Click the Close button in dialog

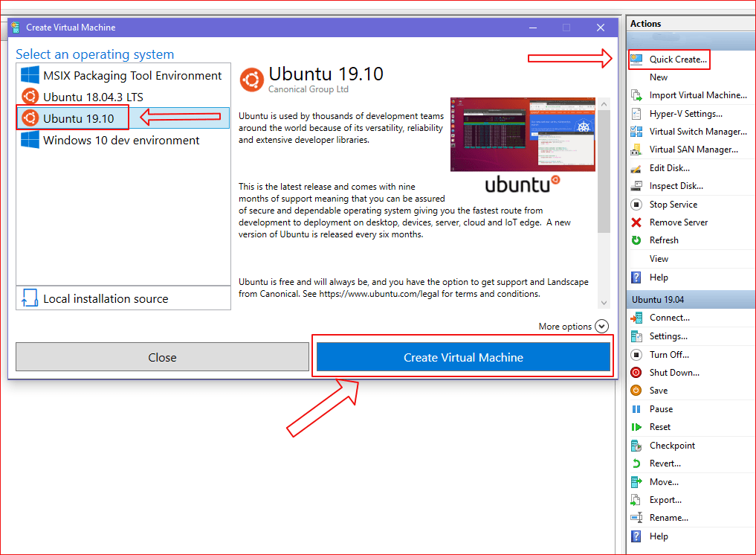pyautogui.click(x=162, y=357)
